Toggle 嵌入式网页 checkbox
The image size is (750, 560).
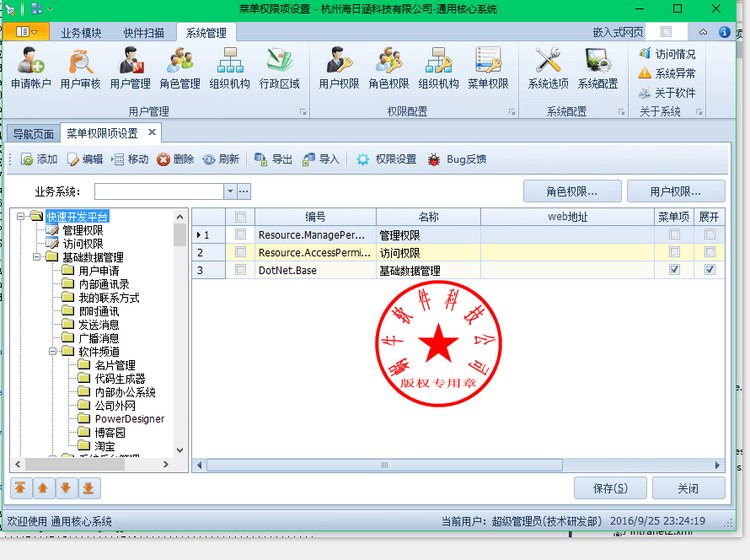click(x=666, y=32)
